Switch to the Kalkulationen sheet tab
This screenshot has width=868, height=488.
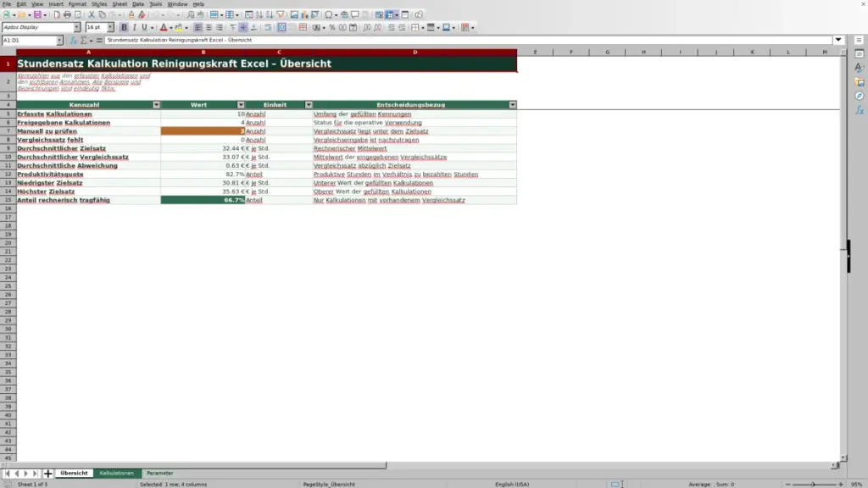tap(117, 473)
